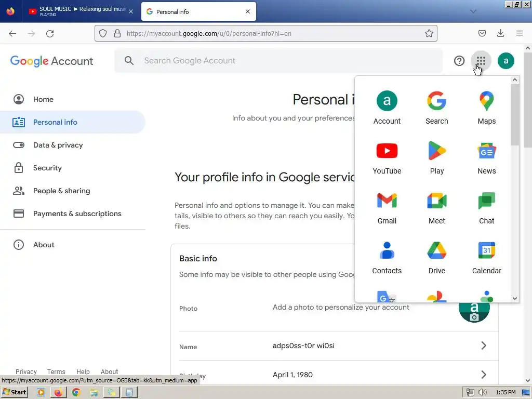Screen dimensions: 532x399
Task: Open the help question mark icon
Action: pos(459,61)
